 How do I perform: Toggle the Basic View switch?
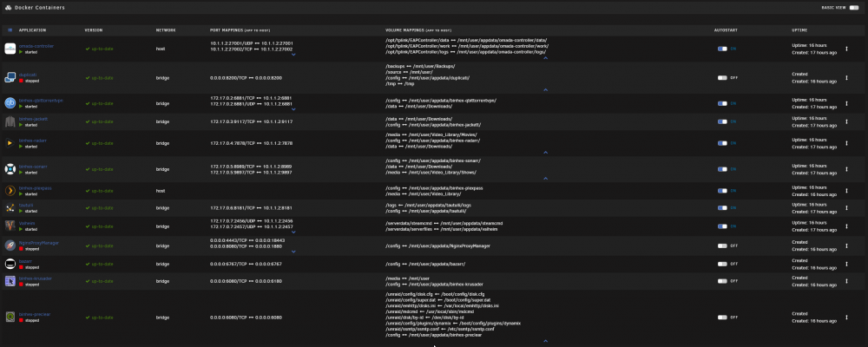coord(853,8)
